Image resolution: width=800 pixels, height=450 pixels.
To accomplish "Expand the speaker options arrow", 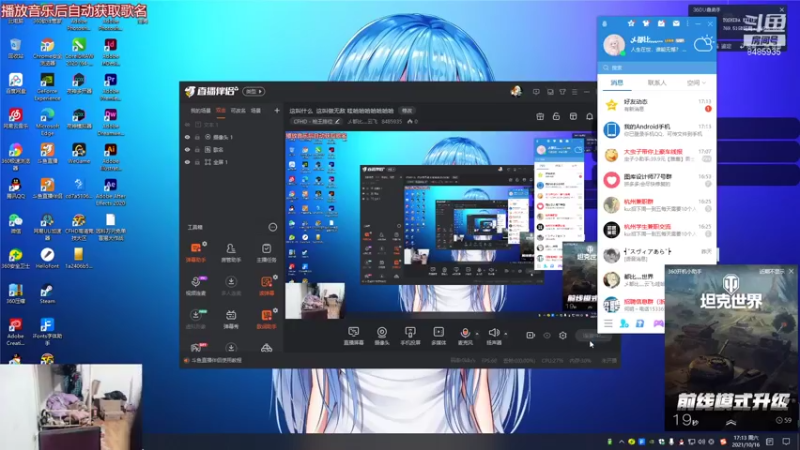I will pyautogui.click(x=506, y=334).
